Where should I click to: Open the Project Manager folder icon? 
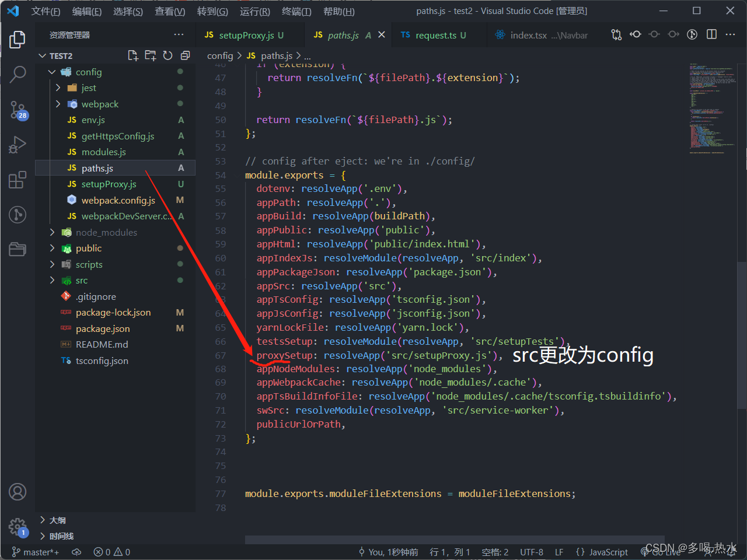[18, 250]
